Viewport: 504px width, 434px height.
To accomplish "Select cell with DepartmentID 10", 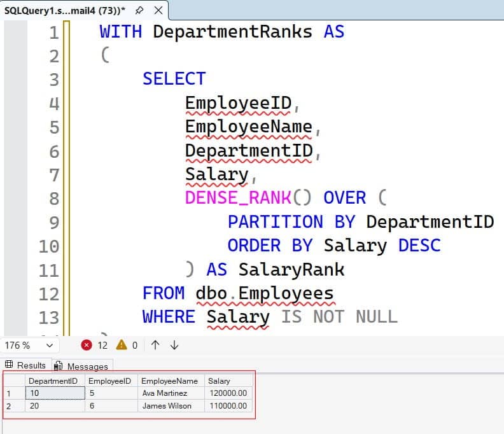I will tap(55, 393).
